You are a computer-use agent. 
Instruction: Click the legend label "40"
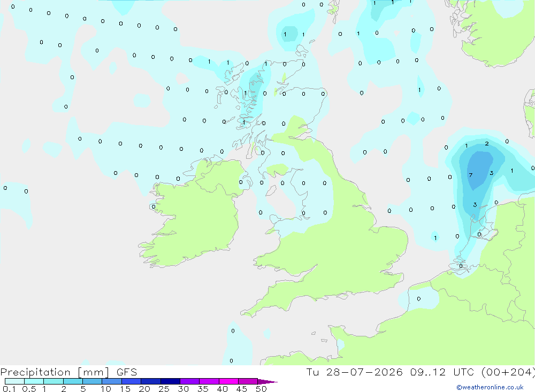click(223, 389)
